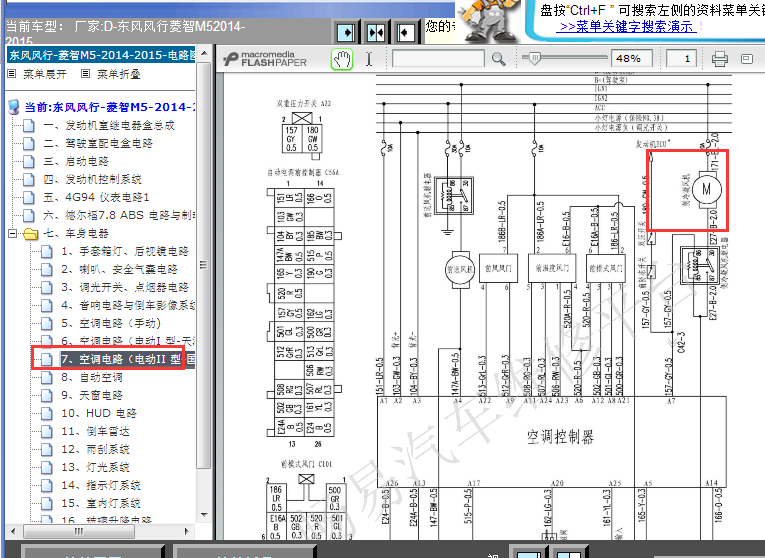Click the page number field showing 1

681,59
